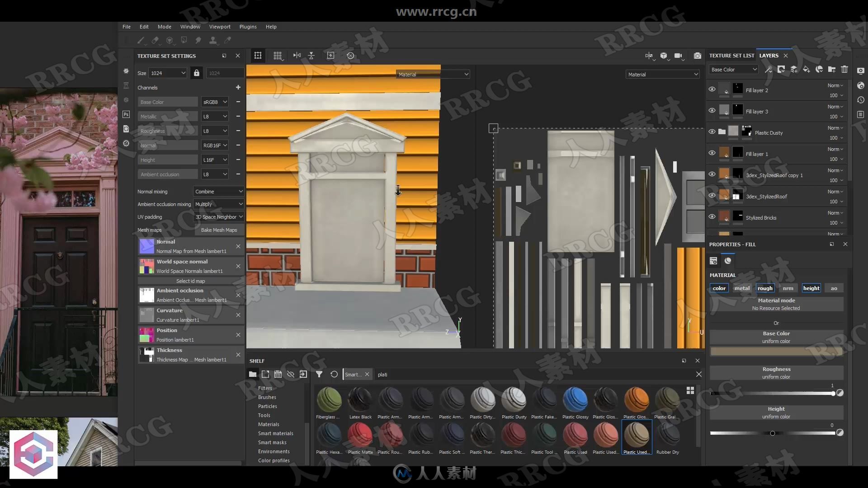Open the Plugins menu
Screen dimensions: 868x488
(x=247, y=26)
